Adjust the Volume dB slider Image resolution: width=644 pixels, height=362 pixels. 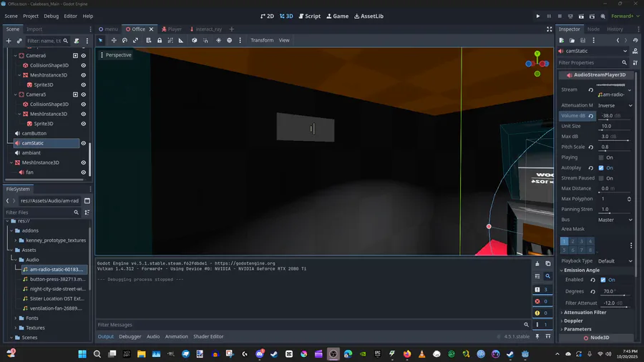point(613,119)
